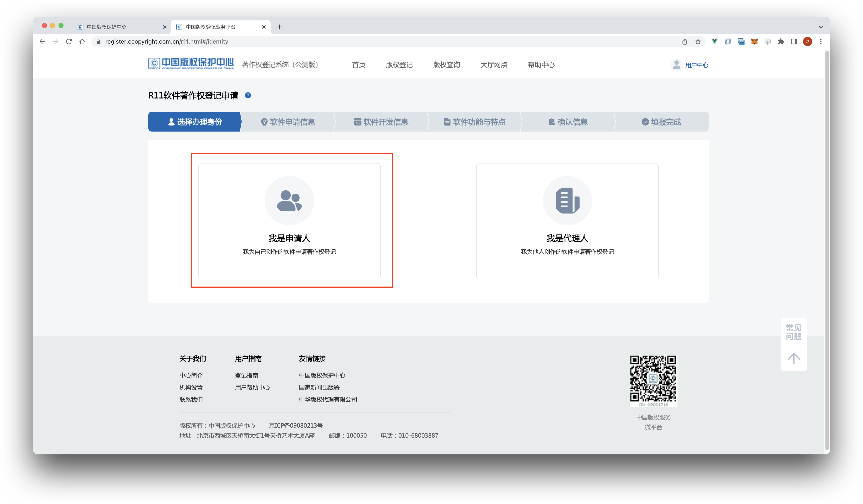The image size is (863, 504).
Task: Click the share icon in address bar
Action: coord(685,41)
